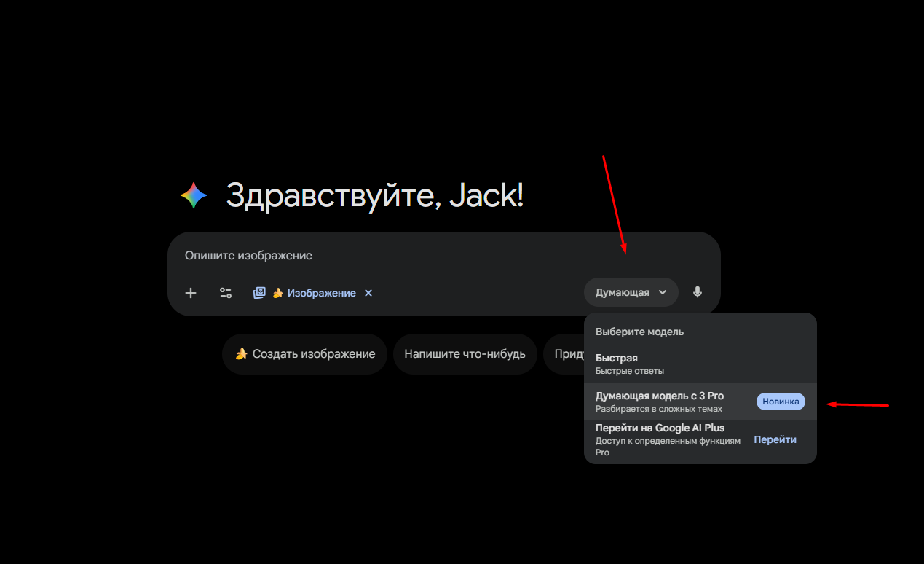Click the Создать изображение suggestion button
Screen dimensions: 924x564
tap(304, 354)
